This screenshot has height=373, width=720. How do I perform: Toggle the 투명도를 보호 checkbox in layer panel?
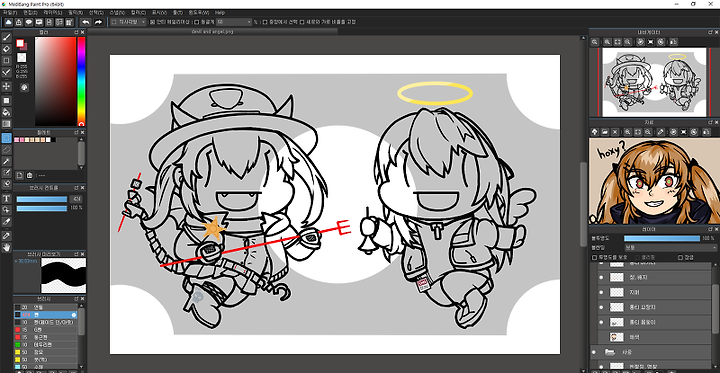595,258
